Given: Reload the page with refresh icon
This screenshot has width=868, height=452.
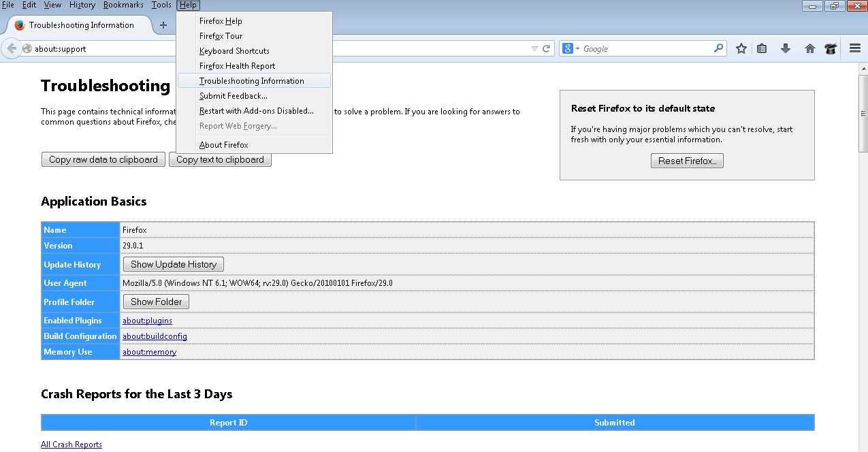Looking at the screenshot, I should (x=546, y=49).
